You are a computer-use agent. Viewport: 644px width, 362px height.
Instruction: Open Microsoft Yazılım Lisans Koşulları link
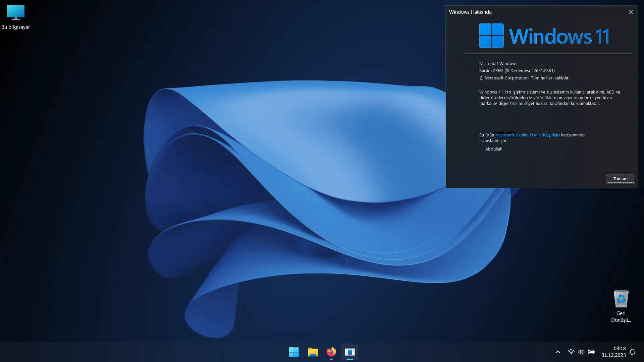527,135
